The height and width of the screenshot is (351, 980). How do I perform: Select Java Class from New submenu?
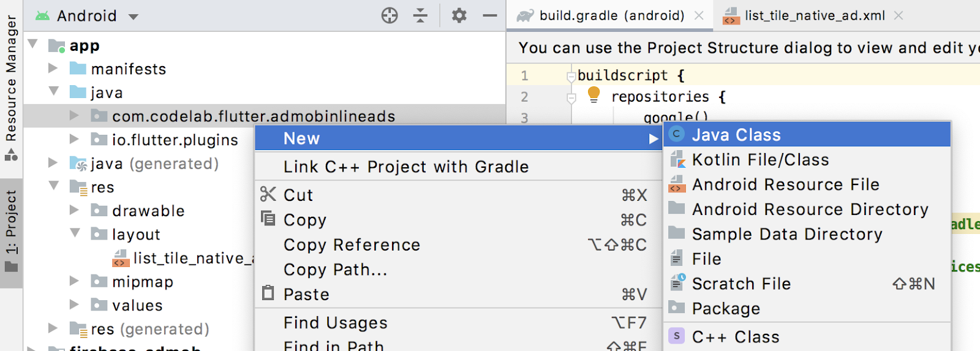pyautogui.click(x=736, y=135)
